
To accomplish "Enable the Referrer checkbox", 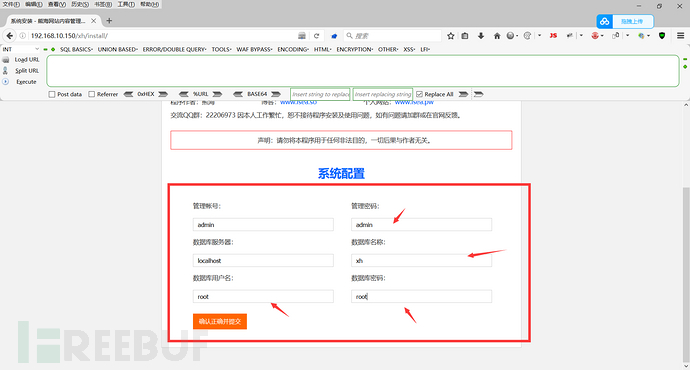I will coord(92,94).
